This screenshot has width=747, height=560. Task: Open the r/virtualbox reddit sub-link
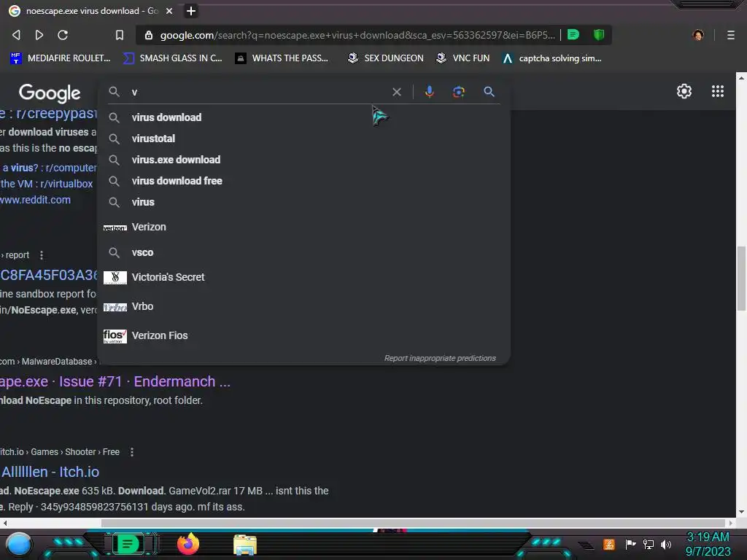click(x=47, y=184)
